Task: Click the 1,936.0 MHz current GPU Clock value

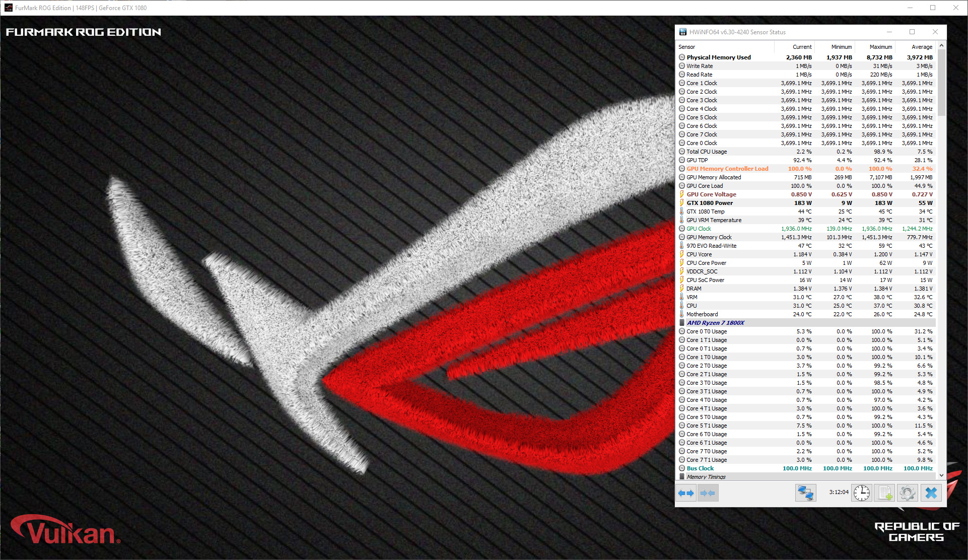Action: (x=796, y=229)
